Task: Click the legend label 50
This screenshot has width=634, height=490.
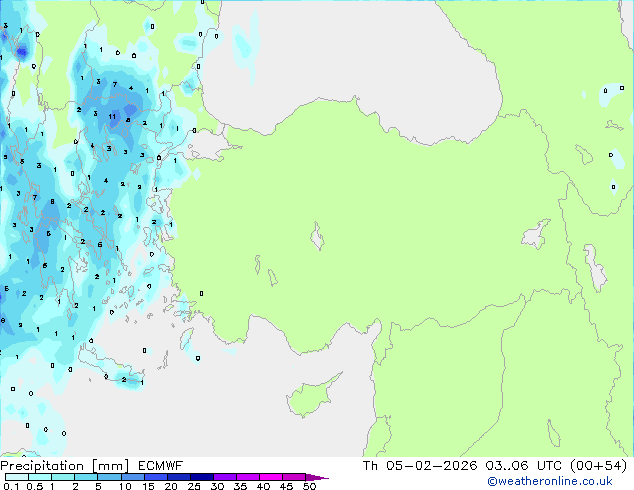Action: pyautogui.click(x=309, y=486)
